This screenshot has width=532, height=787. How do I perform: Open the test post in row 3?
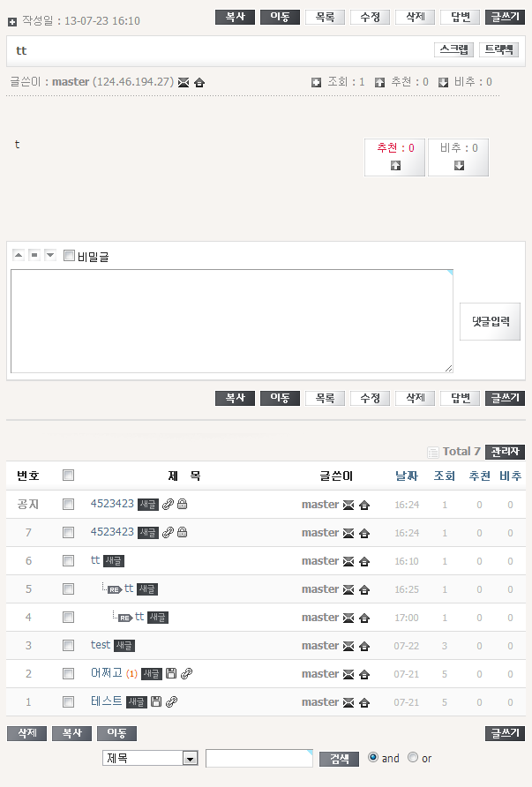[x=101, y=645]
